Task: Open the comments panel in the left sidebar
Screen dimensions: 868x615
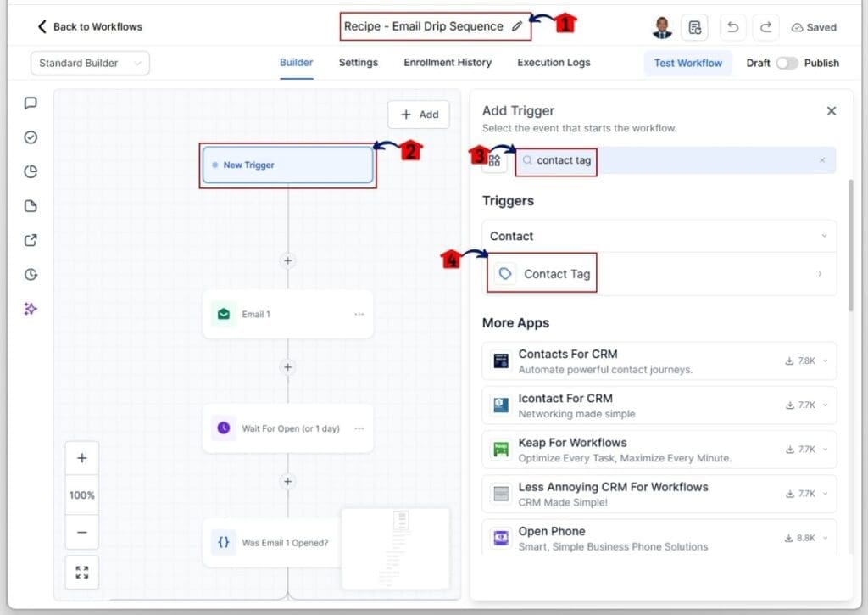Action: click(31, 103)
